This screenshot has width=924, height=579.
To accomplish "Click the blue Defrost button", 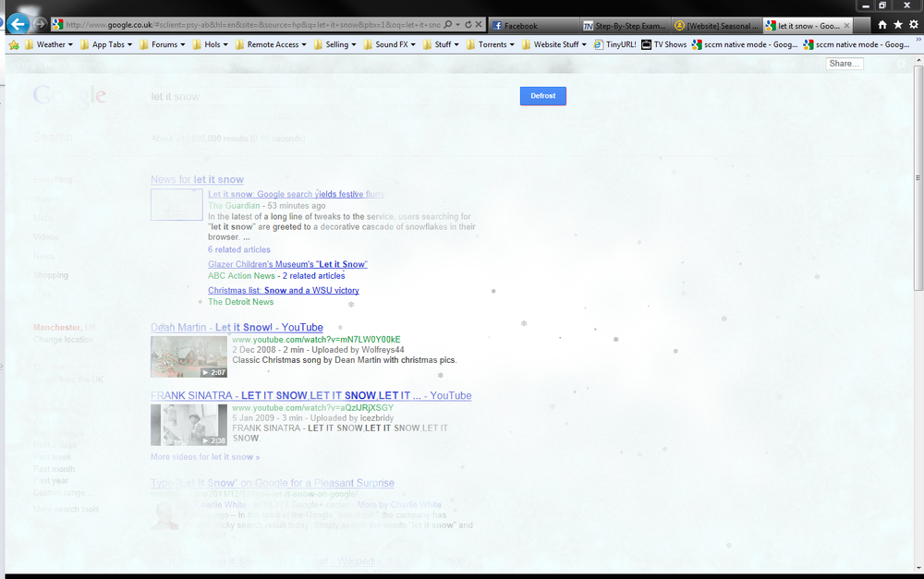I will (542, 96).
